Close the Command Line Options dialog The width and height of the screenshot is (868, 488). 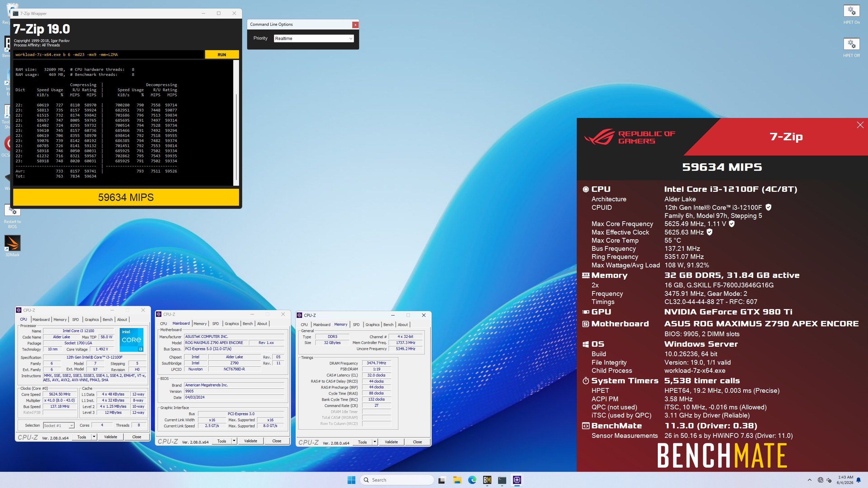point(355,25)
